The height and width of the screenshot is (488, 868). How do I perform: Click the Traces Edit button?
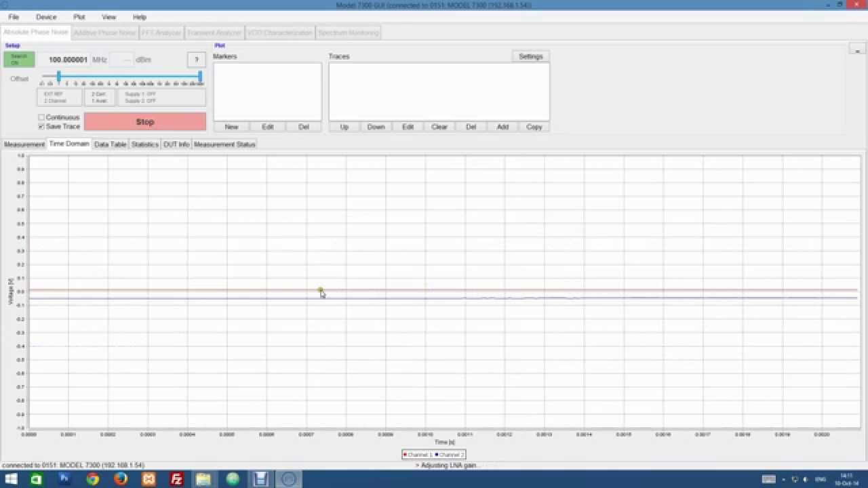click(408, 127)
